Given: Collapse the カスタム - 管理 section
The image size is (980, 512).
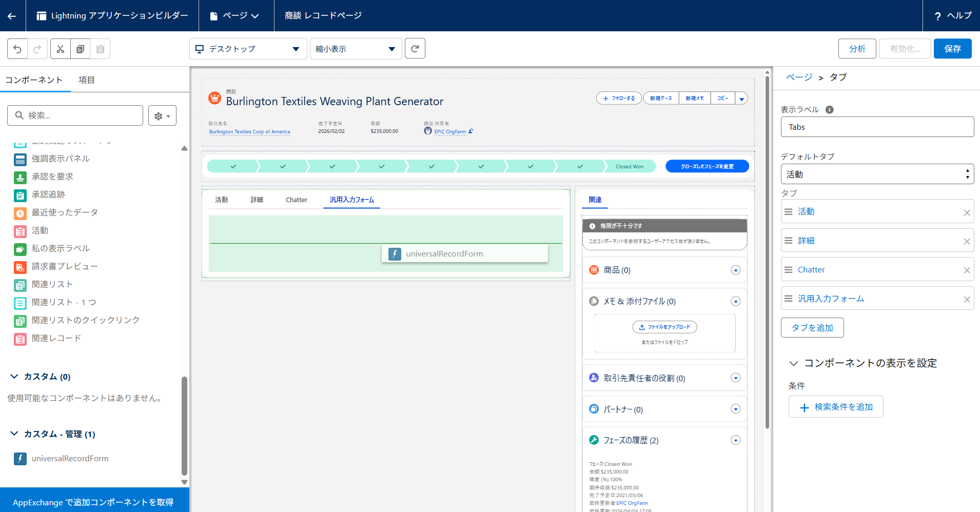Looking at the screenshot, I should [14, 434].
